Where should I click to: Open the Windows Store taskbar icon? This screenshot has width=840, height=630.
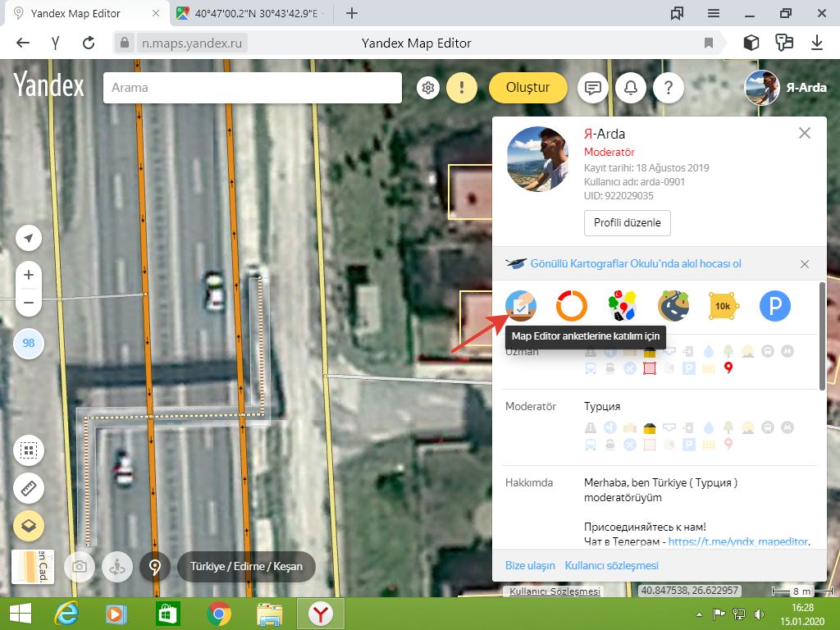(x=167, y=614)
